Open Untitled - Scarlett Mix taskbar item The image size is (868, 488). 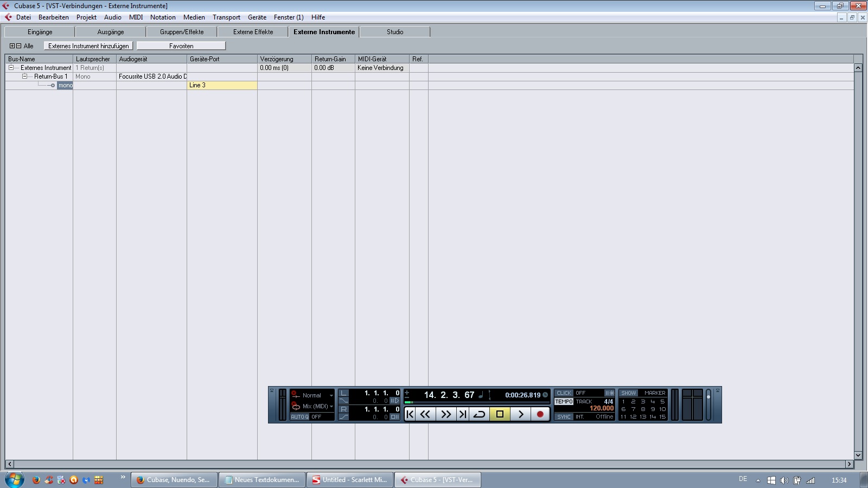click(350, 480)
